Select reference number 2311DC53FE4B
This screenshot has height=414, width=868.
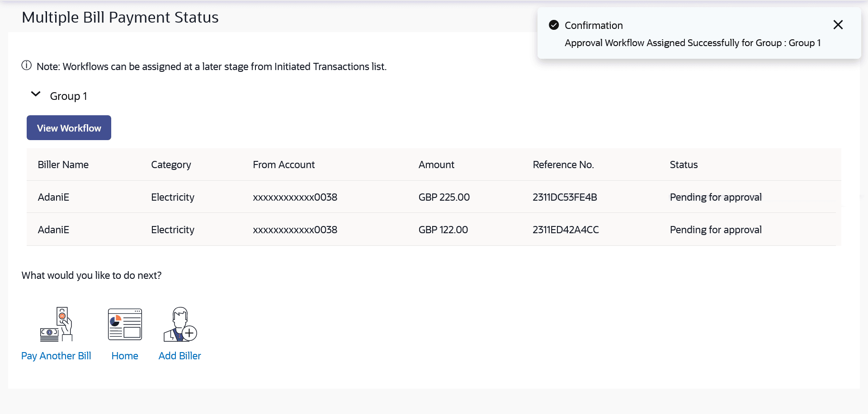pos(565,198)
